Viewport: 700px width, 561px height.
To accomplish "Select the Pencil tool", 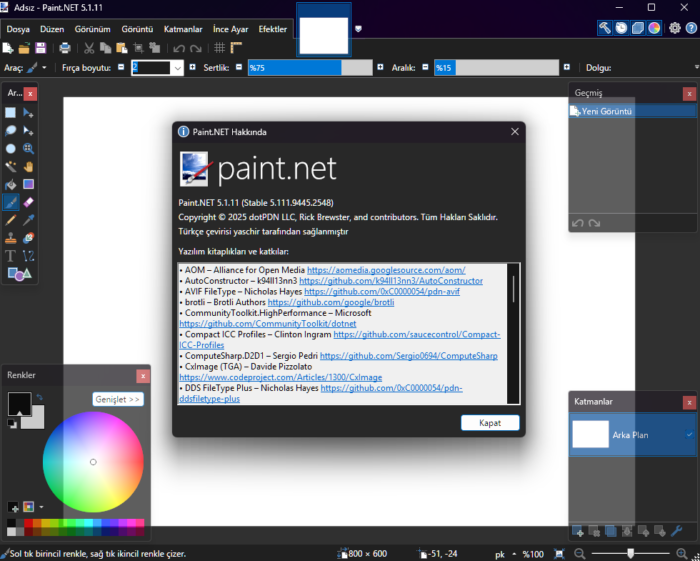I will (x=10, y=220).
